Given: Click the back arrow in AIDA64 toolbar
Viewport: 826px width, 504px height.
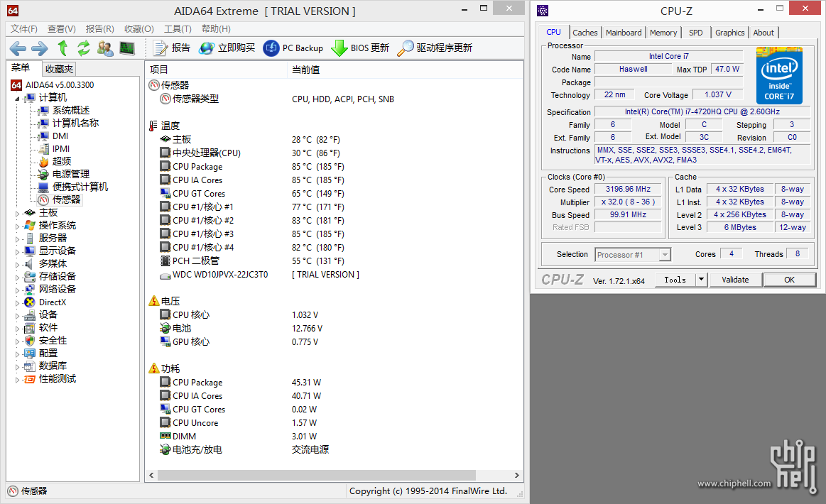Looking at the screenshot, I should click(18, 48).
